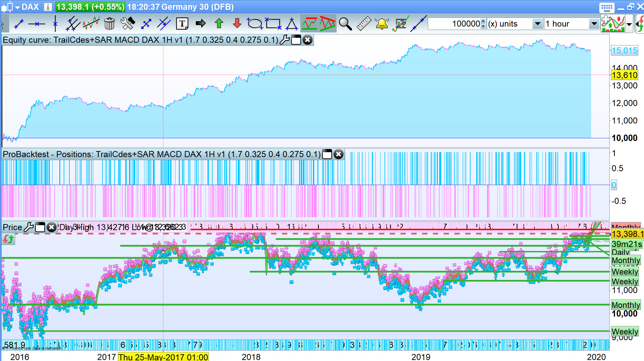
Task: Click the DAX instrument name in title bar
Action: [30, 7]
